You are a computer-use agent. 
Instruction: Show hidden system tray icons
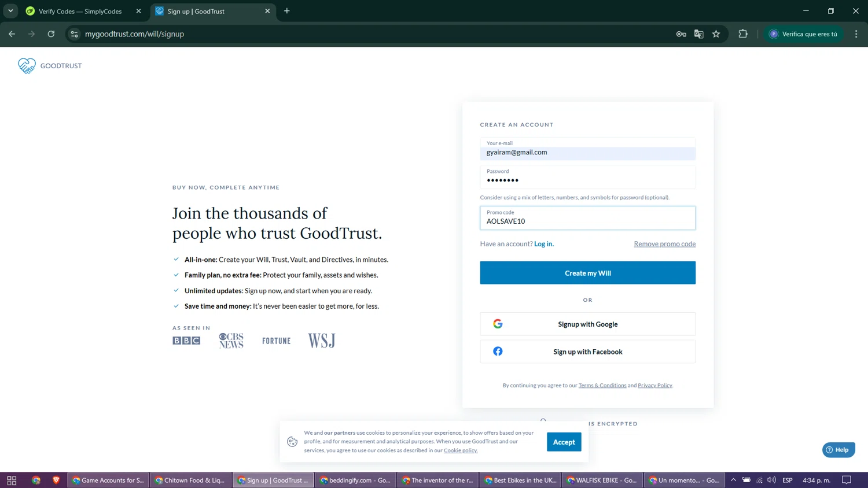click(733, 480)
